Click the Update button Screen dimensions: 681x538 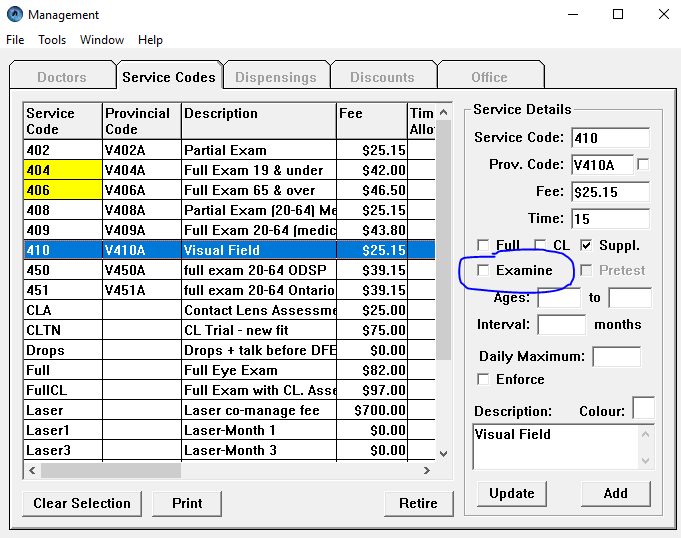pyautogui.click(x=512, y=493)
